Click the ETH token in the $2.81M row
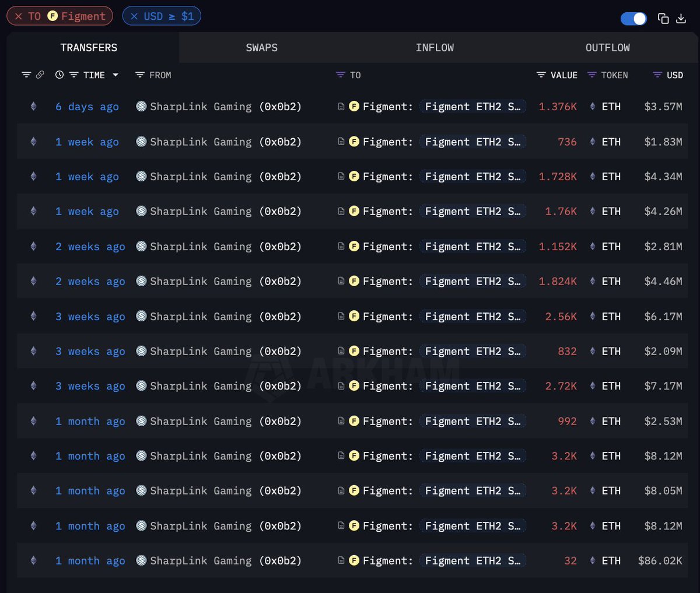This screenshot has height=593, width=700. point(611,247)
